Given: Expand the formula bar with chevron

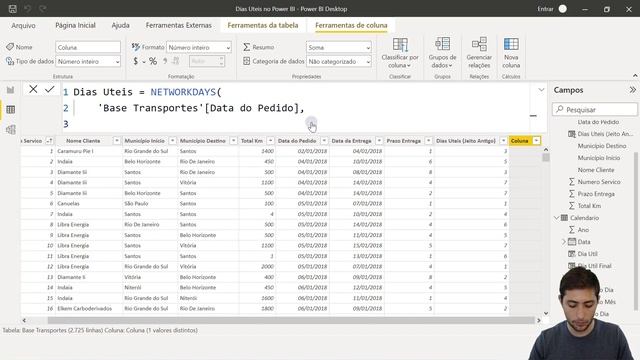Looking at the screenshot, I should [541, 90].
